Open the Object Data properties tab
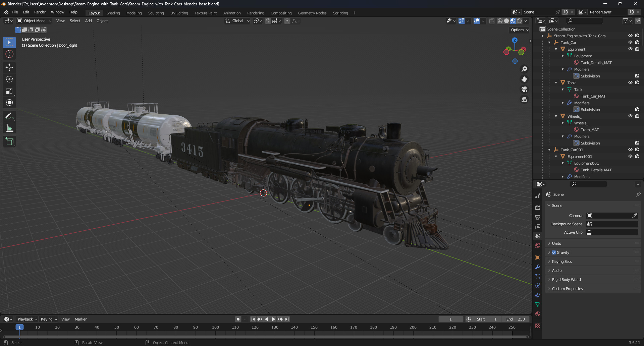This screenshot has width=644, height=346. [538, 304]
